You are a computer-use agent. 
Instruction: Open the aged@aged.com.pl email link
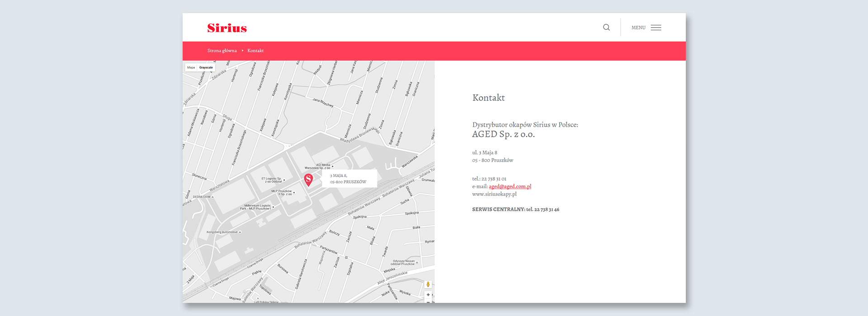coord(510,186)
